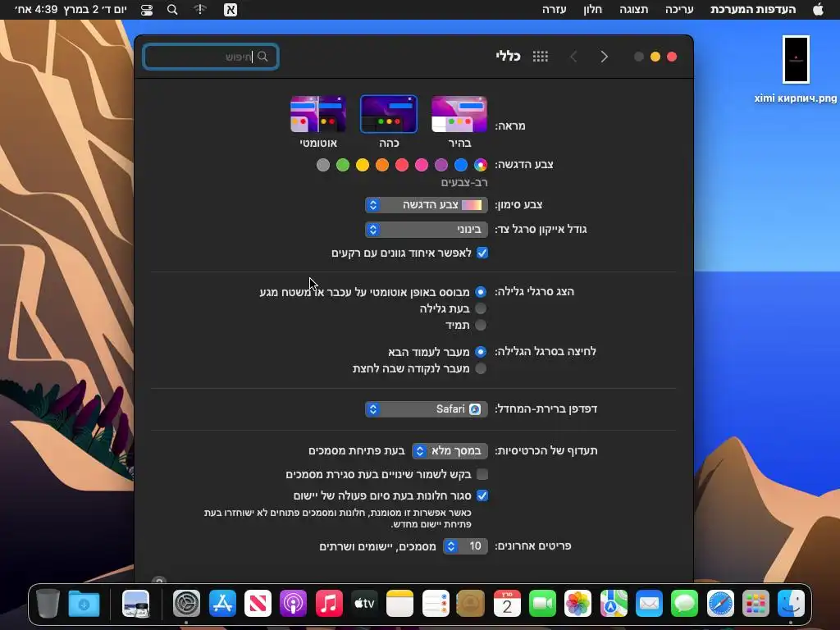Select 'מבוסס באופן אוטומטי' scroll bar option

(x=481, y=292)
